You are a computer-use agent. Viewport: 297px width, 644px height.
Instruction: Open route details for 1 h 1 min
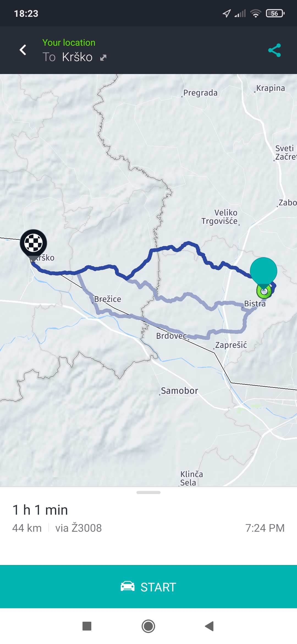pos(40,510)
